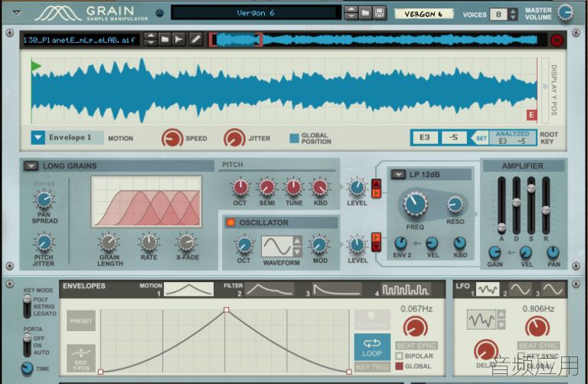Click the sample start flag icon

click(x=179, y=39)
